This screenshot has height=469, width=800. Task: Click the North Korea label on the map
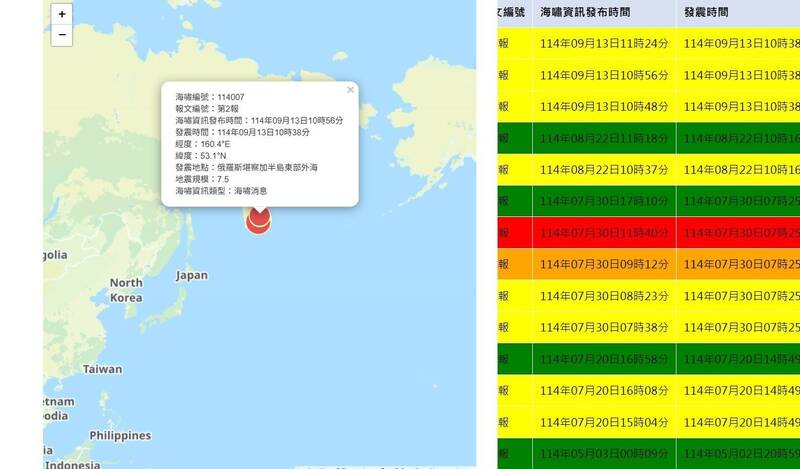click(x=126, y=290)
